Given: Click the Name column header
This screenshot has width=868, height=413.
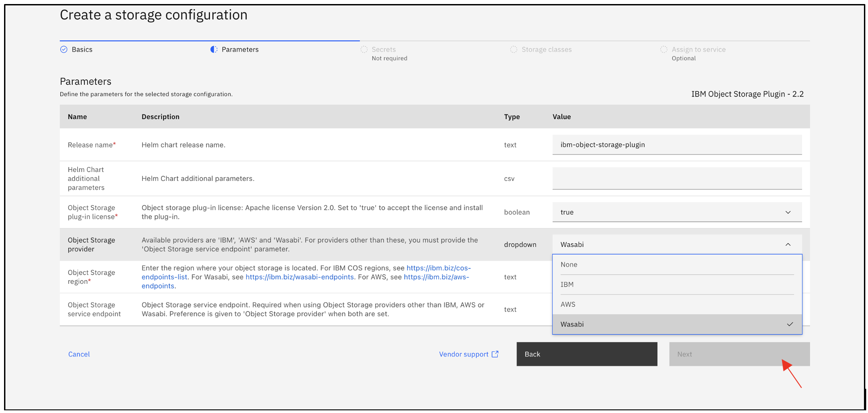Looking at the screenshot, I should (x=77, y=117).
